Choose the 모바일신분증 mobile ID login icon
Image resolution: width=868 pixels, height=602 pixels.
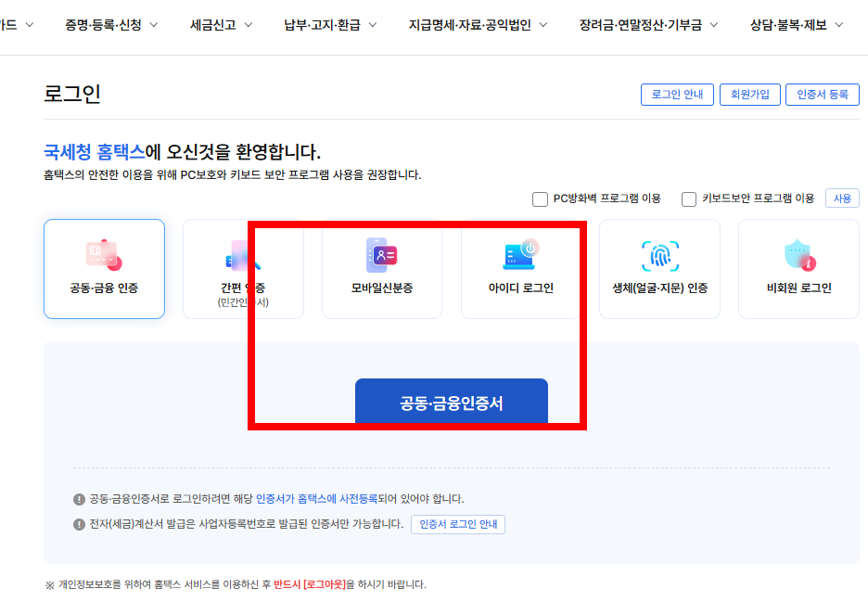381,269
